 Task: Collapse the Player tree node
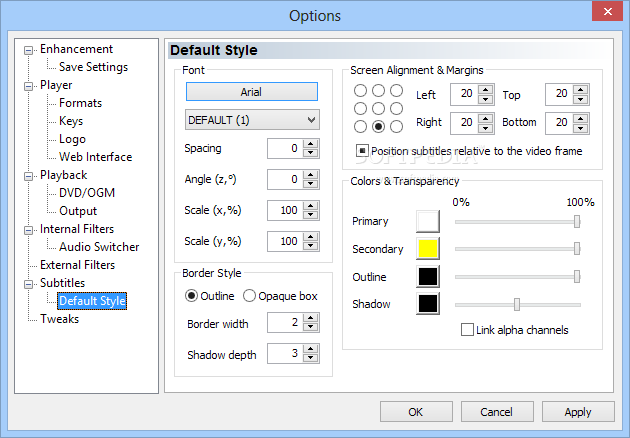[29, 86]
